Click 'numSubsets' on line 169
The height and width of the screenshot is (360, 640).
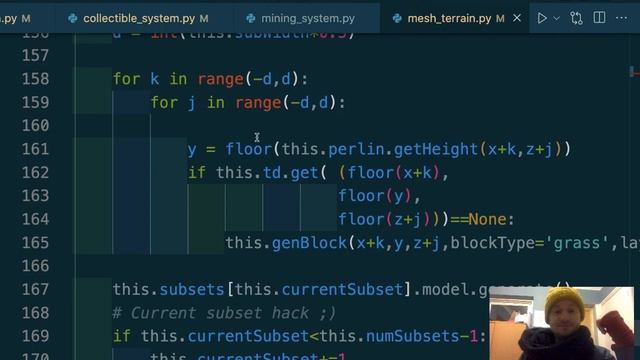tap(413, 336)
